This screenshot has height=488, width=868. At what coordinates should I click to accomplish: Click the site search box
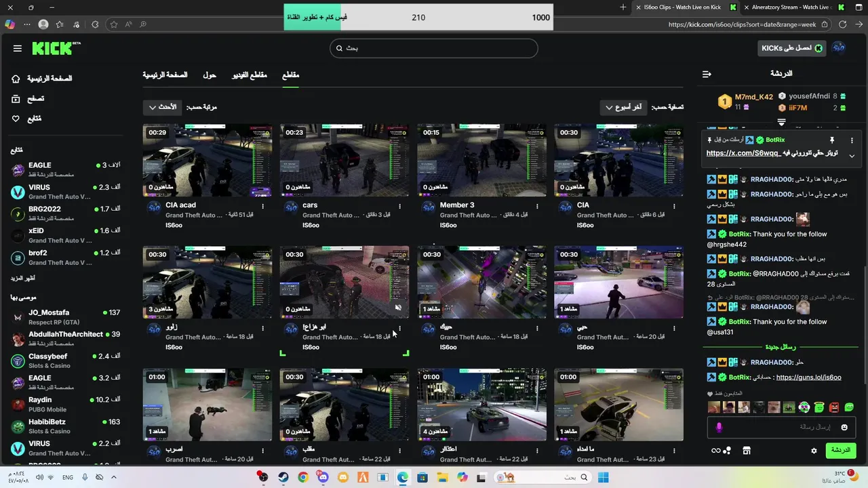pos(434,48)
